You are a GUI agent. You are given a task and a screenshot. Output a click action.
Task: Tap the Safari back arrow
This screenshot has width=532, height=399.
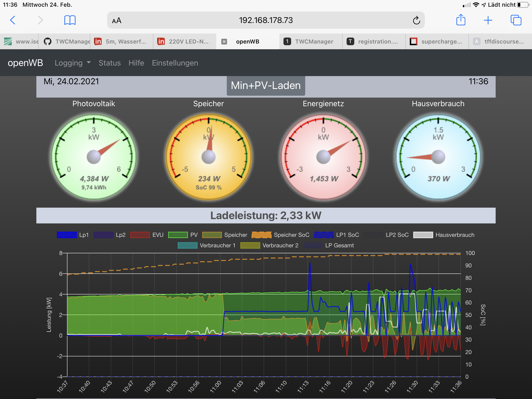13,20
